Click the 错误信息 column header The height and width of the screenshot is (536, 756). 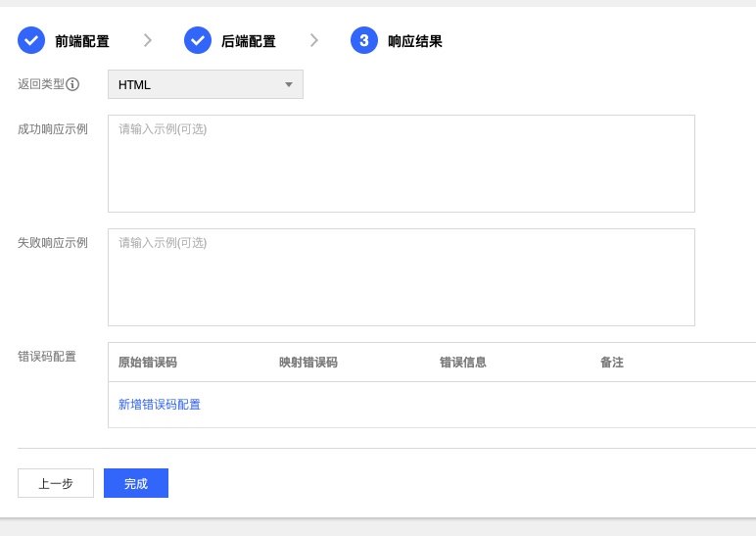click(463, 363)
